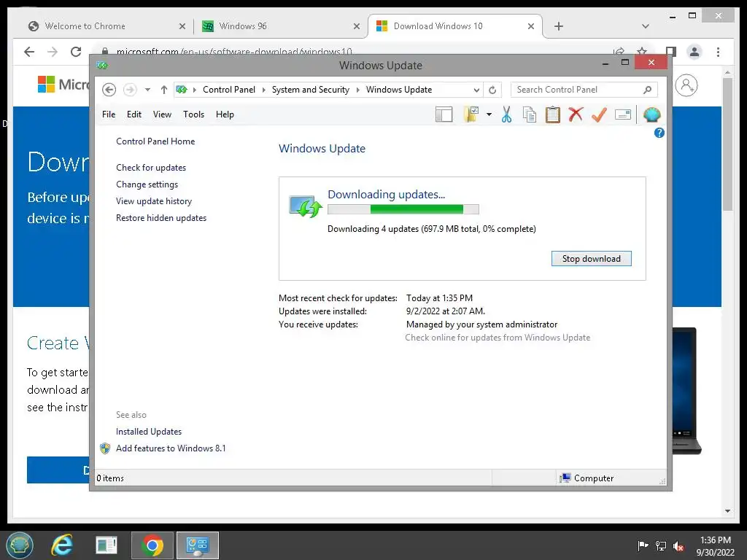Click the Start button on the taskbar

[20, 545]
